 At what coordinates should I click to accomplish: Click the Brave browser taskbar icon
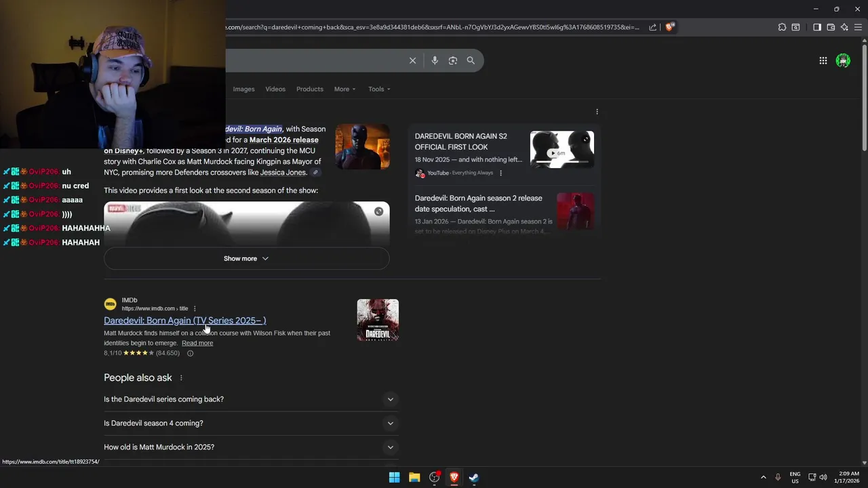[454, 477]
